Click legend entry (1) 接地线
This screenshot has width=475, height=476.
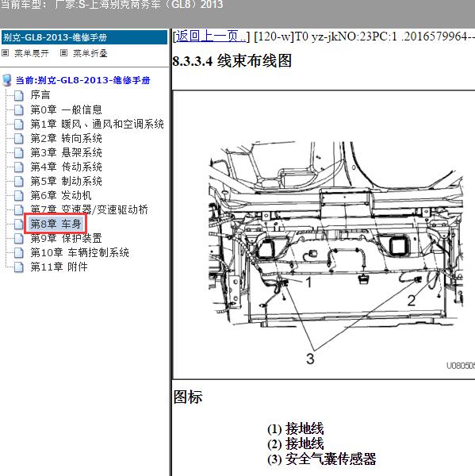[x=295, y=428]
